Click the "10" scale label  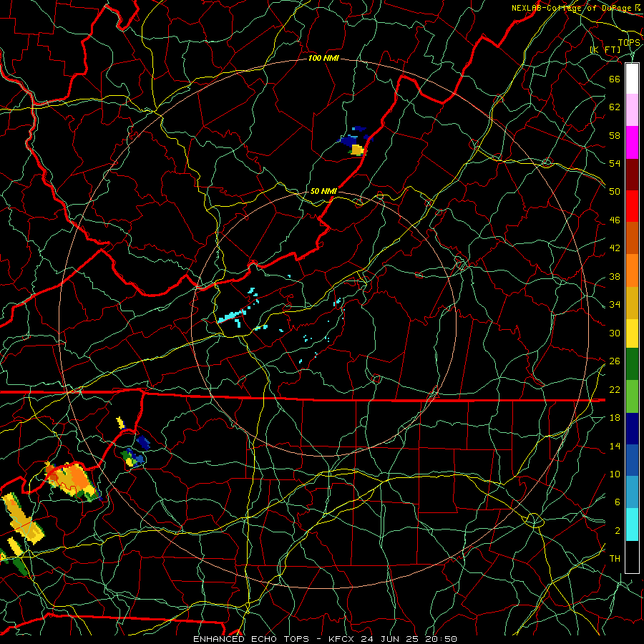point(615,474)
